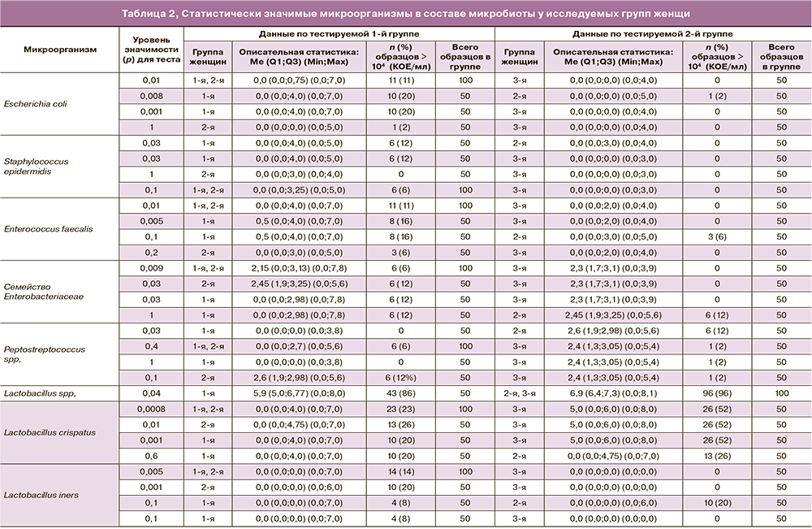Select the 'Данные по тестируемой 2-й группе' header
The image size is (812, 529).
(650, 33)
